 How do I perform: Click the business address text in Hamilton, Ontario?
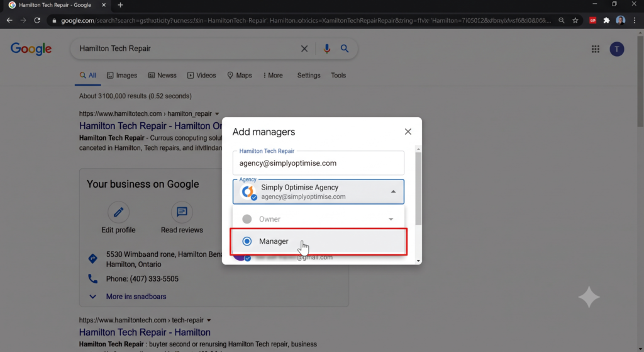point(164,259)
